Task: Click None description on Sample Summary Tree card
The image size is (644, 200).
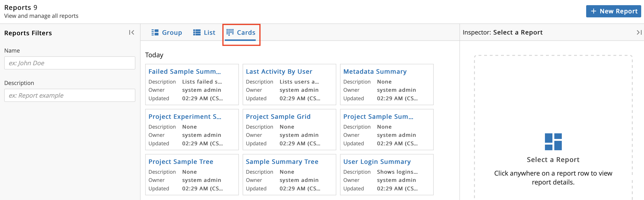Action: 287,172
